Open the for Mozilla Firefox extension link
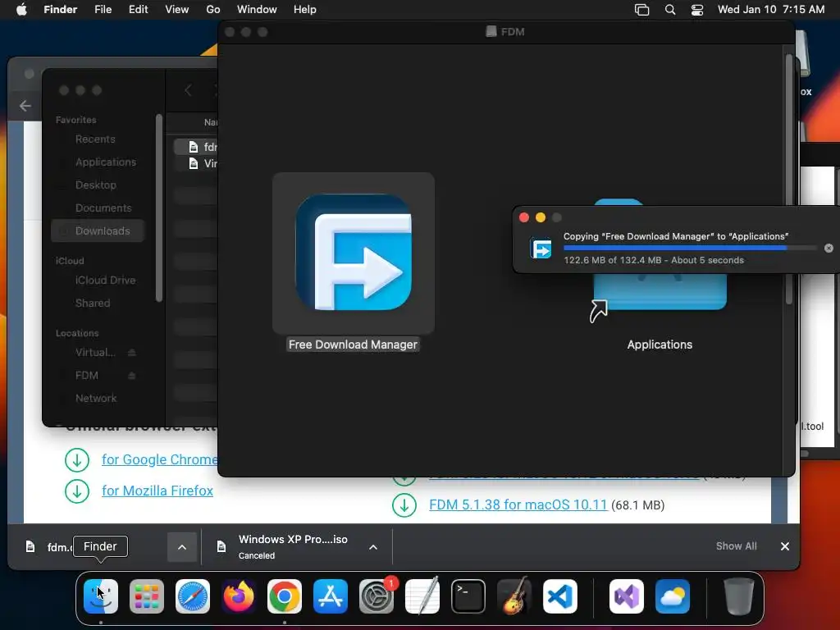Image resolution: width=840 pixels, height=630 pixels. coord(157,491)
